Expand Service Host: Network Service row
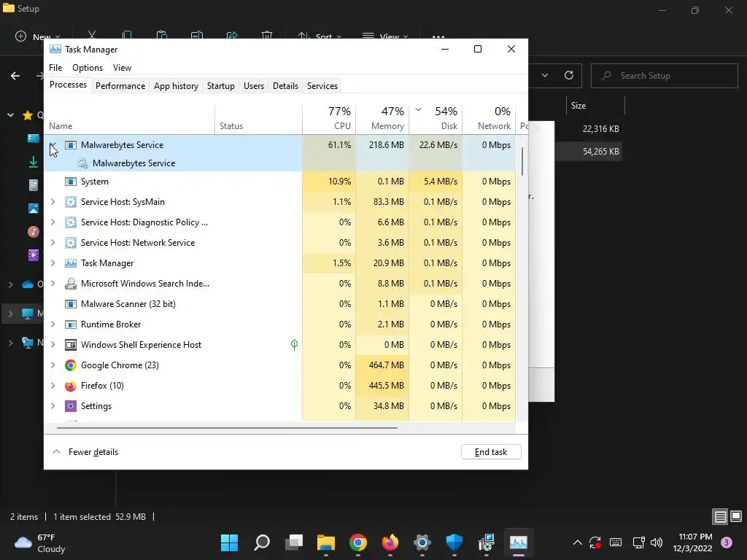The height and width of the screenshot is (560, 747). (53, 243)
